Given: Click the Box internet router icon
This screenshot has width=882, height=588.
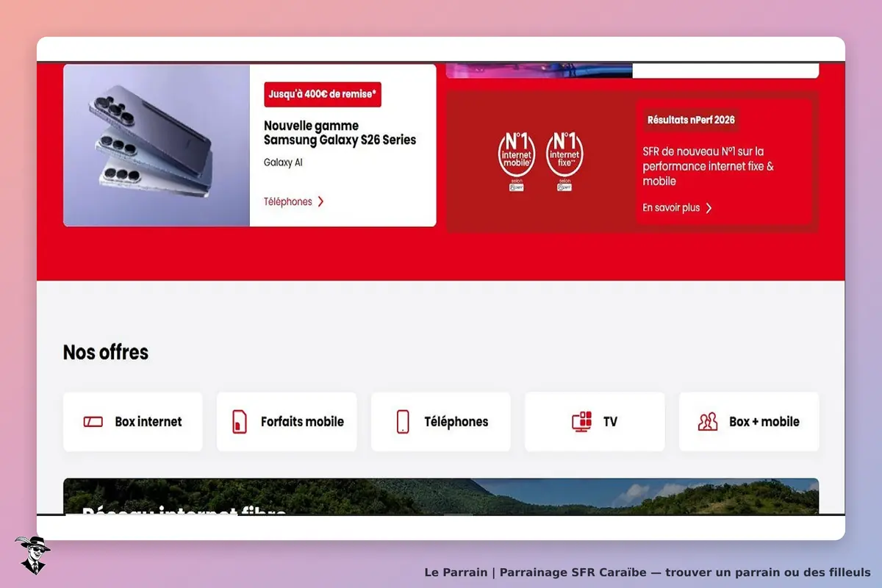Looking at the screenshot, I should [93, 422].
